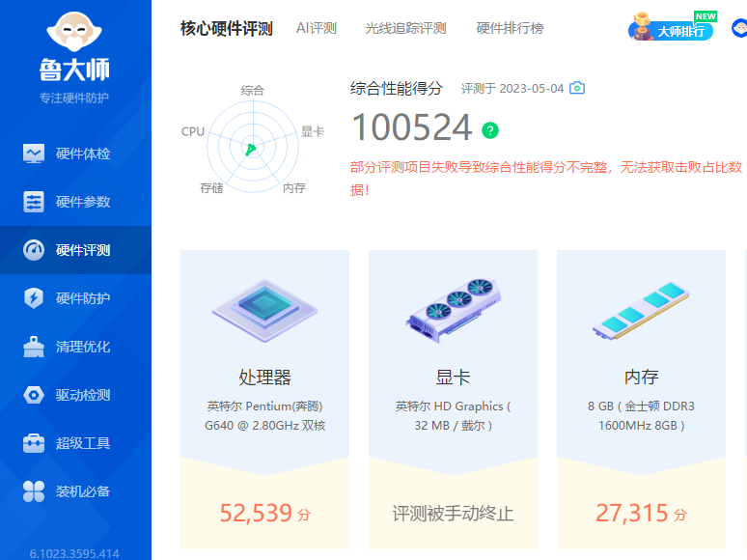Click the 综合性能得分 heading
Screen dimensions: 747x560
[x=397, y=88]
